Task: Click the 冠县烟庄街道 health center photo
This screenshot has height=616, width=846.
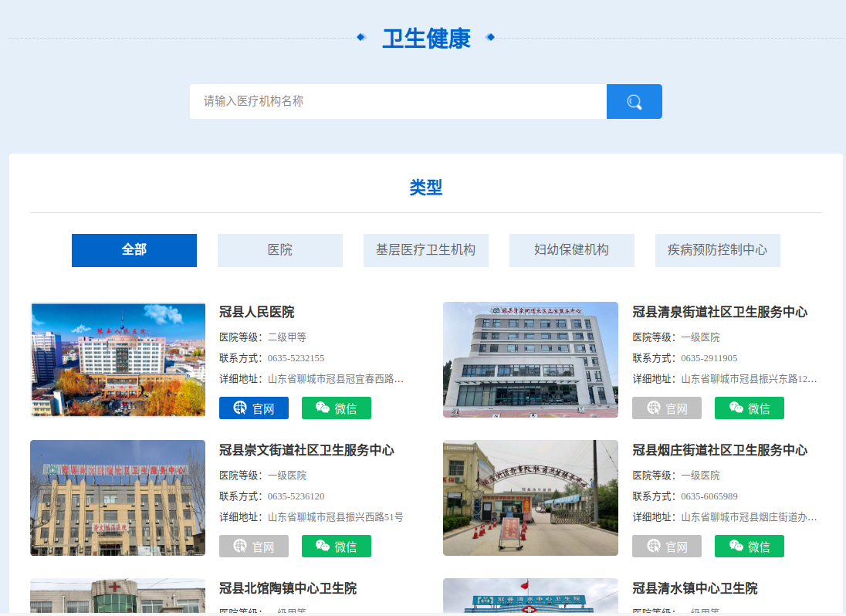Action: click(530, 498)
